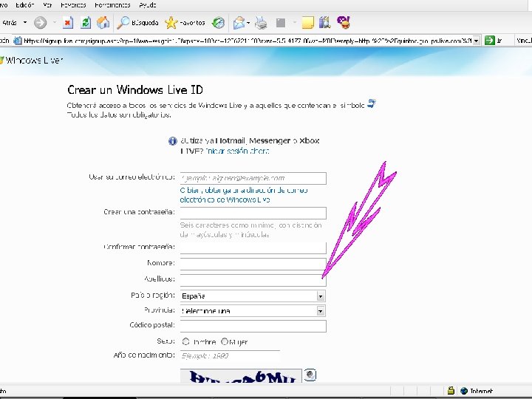Click the Apellidos input field

(253, 280)
